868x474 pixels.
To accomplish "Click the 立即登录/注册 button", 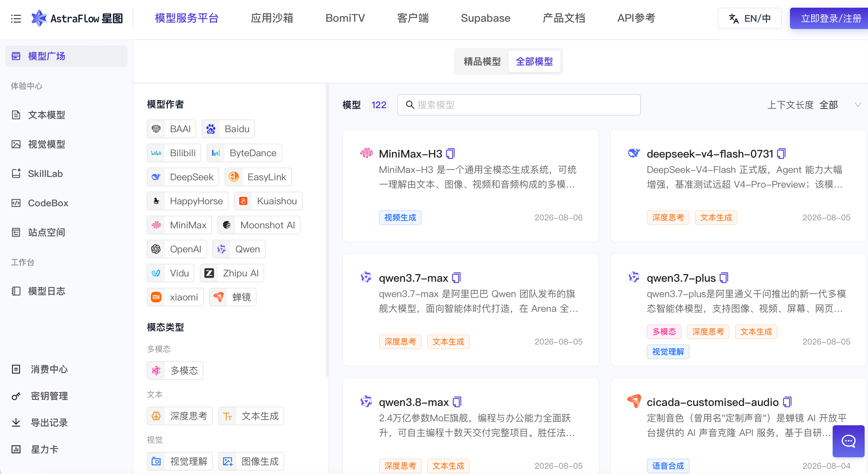I will tap(829, 18).
